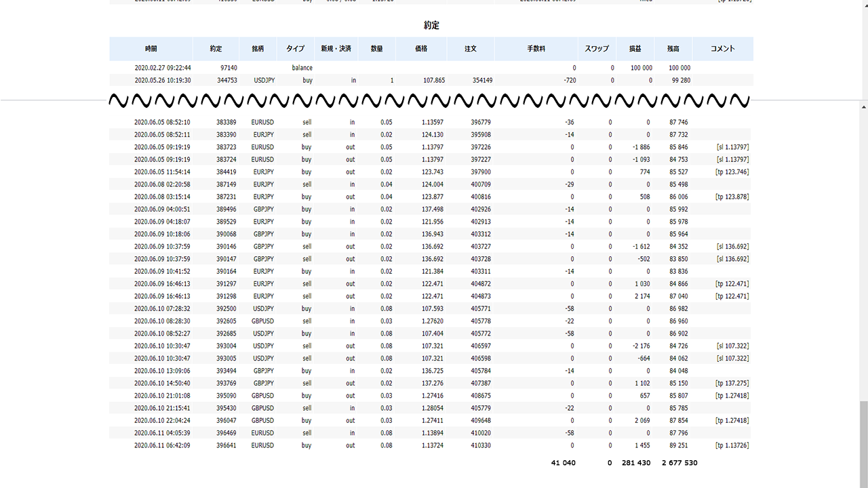Viewport: 868px width, 488px height.
Task: Click the 時間 column header
Action: [151, 49]
